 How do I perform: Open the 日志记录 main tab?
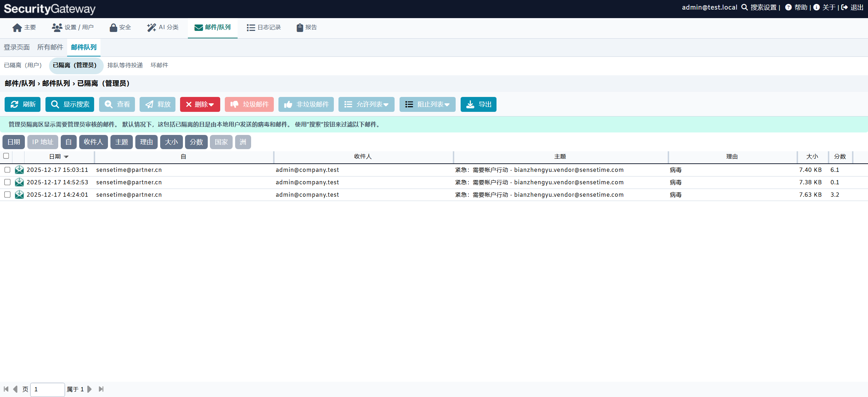264,27
